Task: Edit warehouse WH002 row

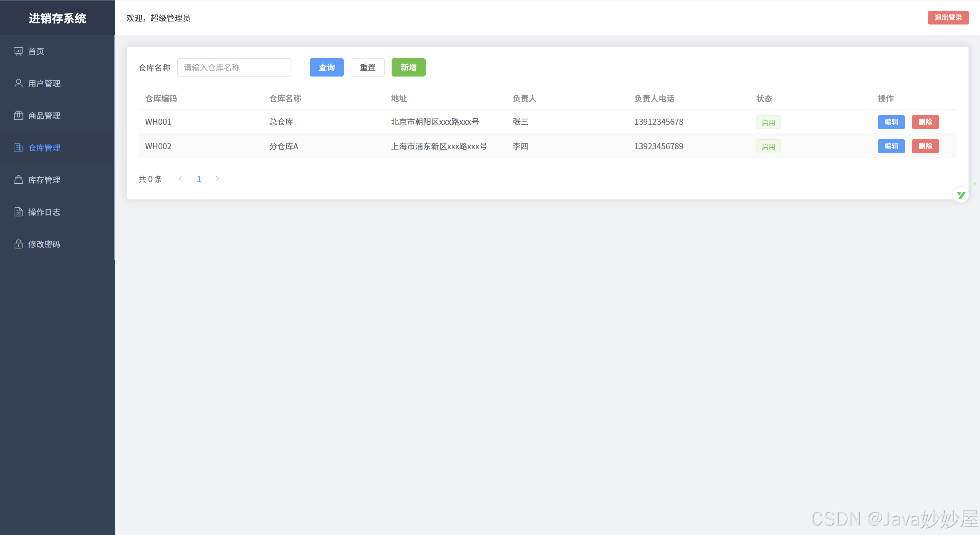Action: tap(891, 146)
